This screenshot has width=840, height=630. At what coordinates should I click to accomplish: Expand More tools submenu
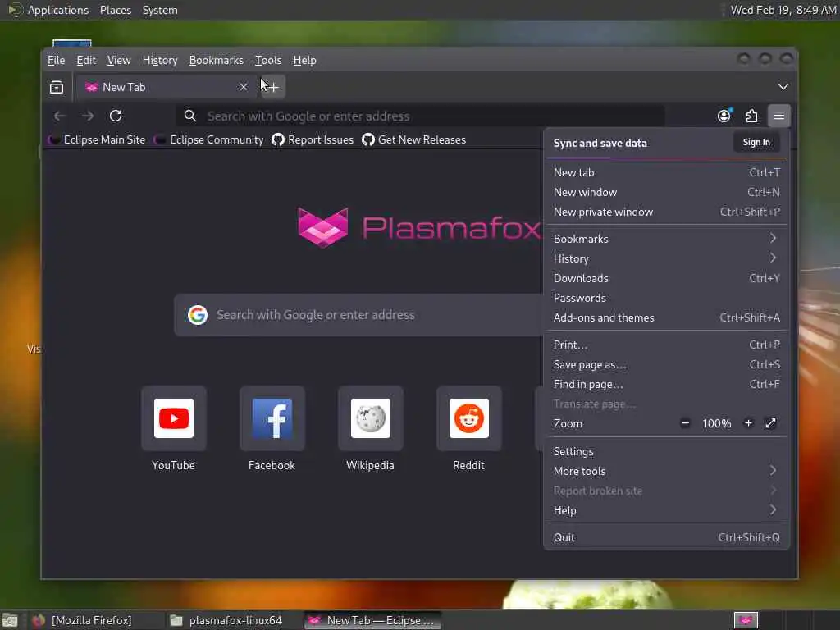click(x=666, y=472)
